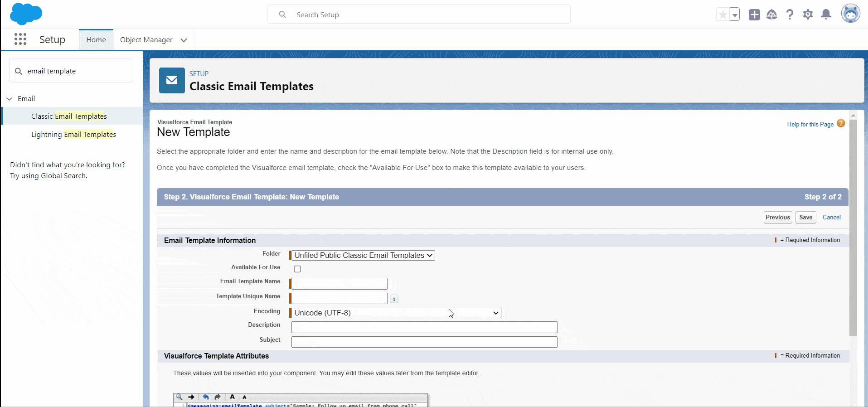Screen dimensions: 868x407
Task: Collapse the Email section in the sidebar
Action: (x=10, y=99)
